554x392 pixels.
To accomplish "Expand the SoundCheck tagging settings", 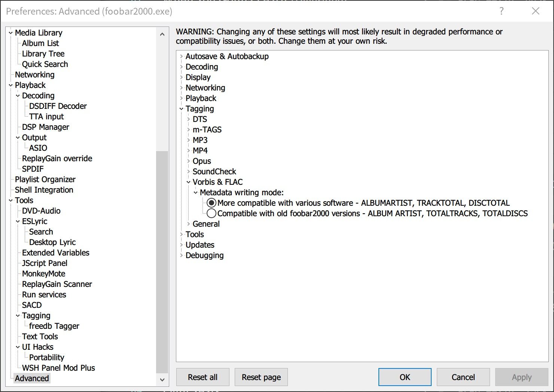I will (189, 172).
